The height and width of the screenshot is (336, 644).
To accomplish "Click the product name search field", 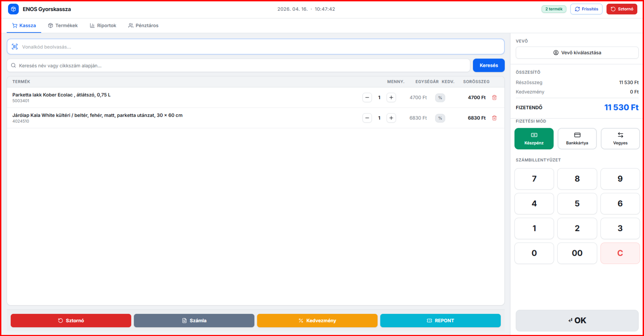I will pos(238,65).
